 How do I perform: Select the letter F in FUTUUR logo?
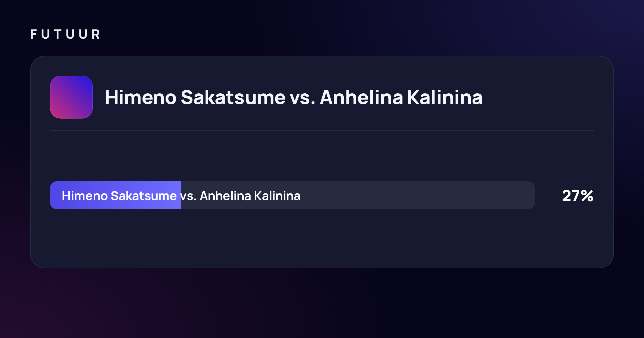click(34, 34)
